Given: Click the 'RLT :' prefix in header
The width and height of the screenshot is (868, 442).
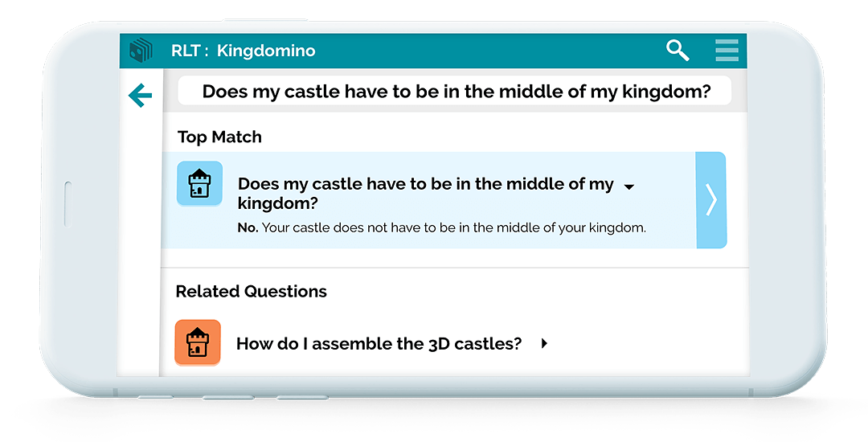Looking at the screenshot, I should point(190,51).
